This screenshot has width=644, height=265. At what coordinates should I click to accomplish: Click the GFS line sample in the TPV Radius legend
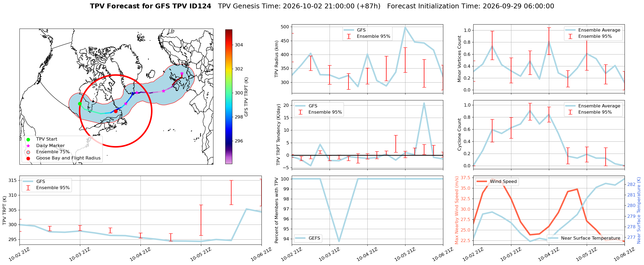click(x=349, y=30)
